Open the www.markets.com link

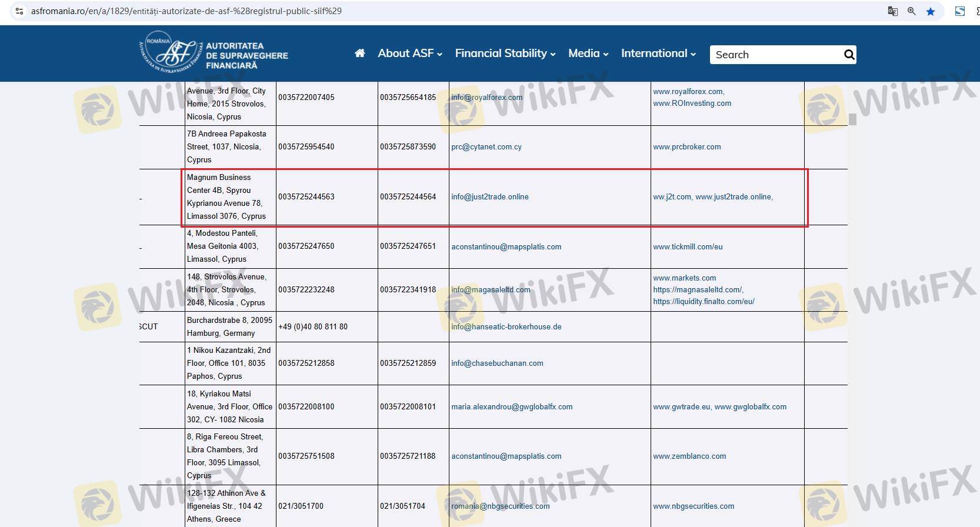click(x=685, y=278)
